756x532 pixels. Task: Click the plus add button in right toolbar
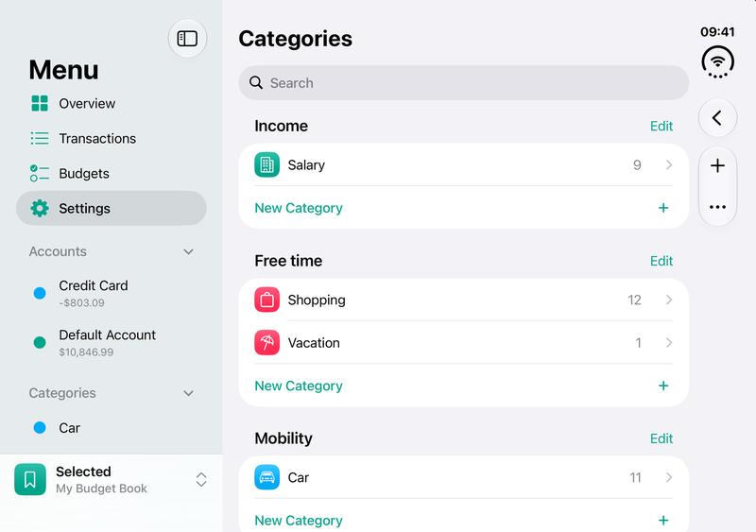[x=717, y=165]
